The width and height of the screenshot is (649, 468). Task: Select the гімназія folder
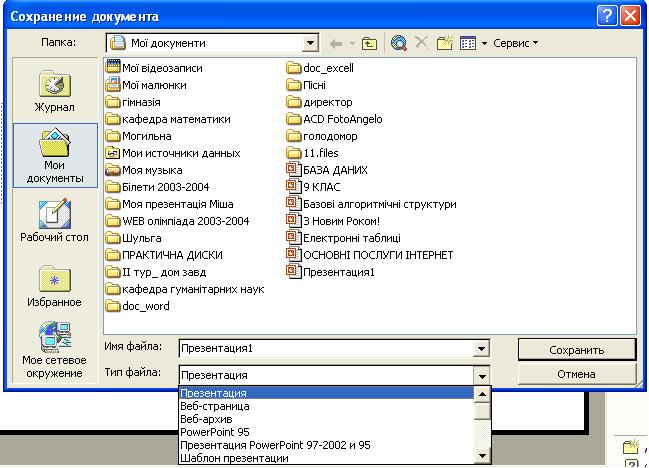coord(133,102)
